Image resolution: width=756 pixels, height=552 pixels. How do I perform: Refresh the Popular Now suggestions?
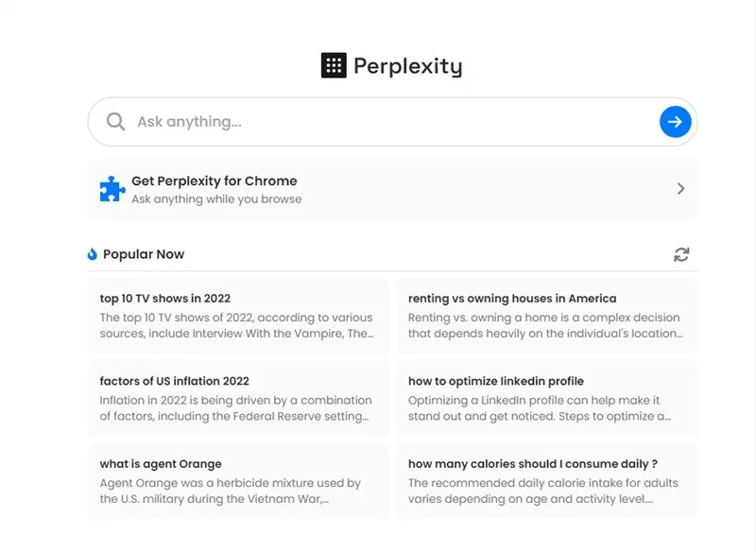coord(681,254)
